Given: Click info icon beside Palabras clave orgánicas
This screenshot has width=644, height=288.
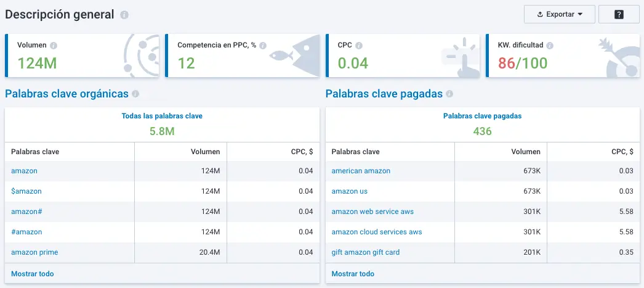Looking at the screenshot, I should coord(135,94).
